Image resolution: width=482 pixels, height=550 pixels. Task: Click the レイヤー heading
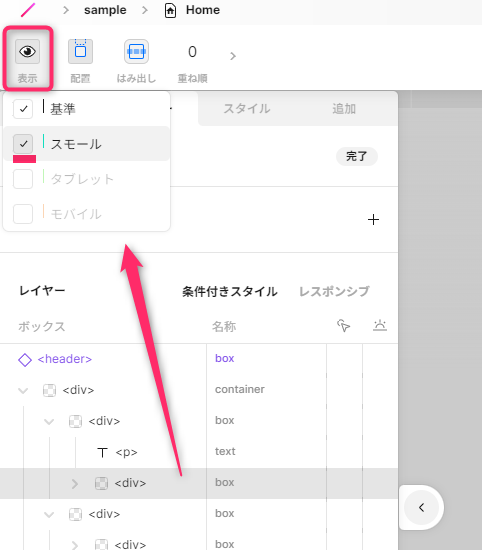(x=42, y=291)
